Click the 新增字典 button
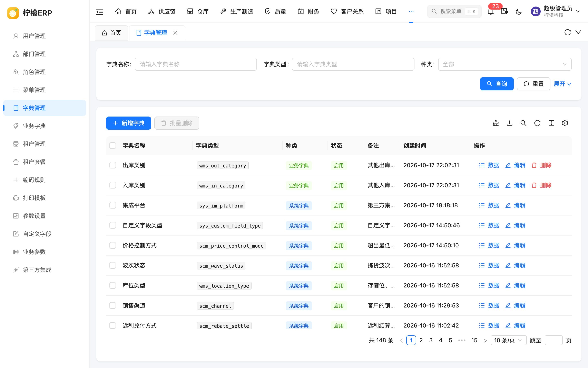 pyautogui.click(x=129, y=123)
